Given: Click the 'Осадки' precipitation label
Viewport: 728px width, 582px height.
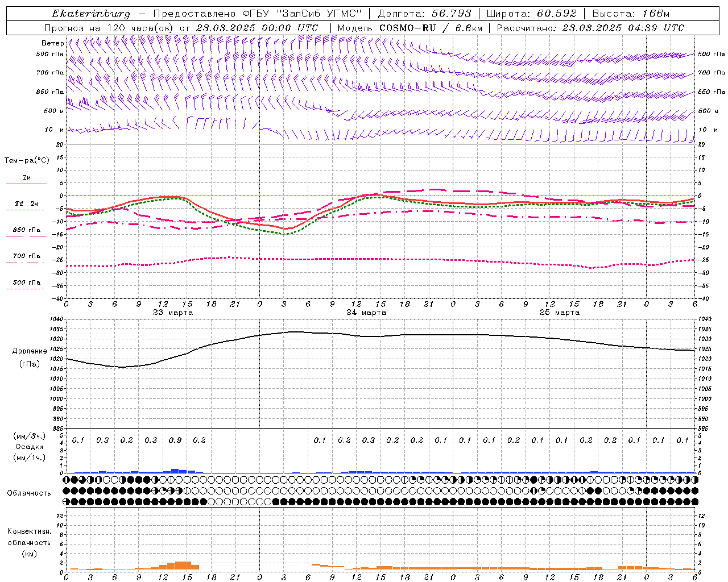Looking at the screenshot, I should click(30, 447).
